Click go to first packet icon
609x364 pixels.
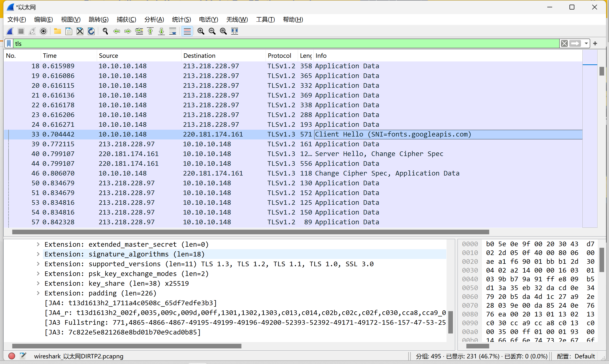[150, 31]
